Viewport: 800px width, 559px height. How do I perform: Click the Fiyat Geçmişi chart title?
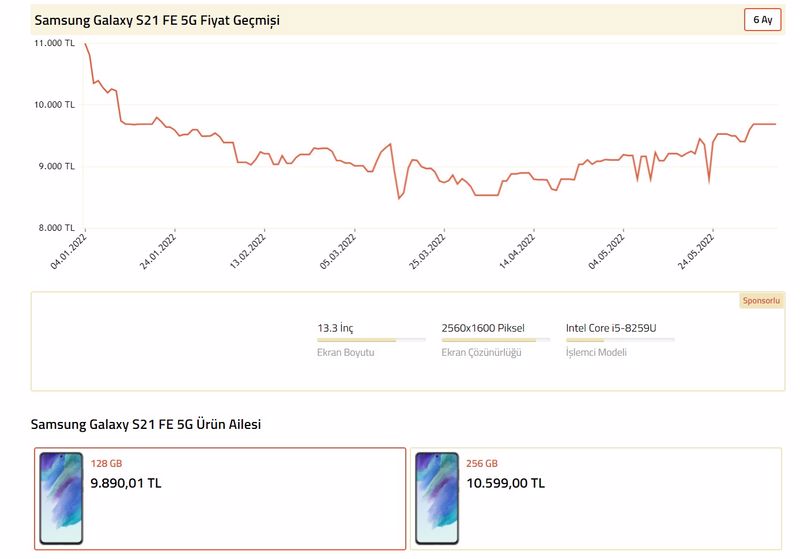157,20
